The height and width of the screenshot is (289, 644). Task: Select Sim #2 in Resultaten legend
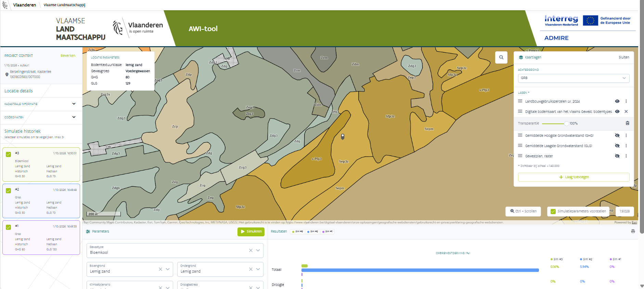pos(312,232)
